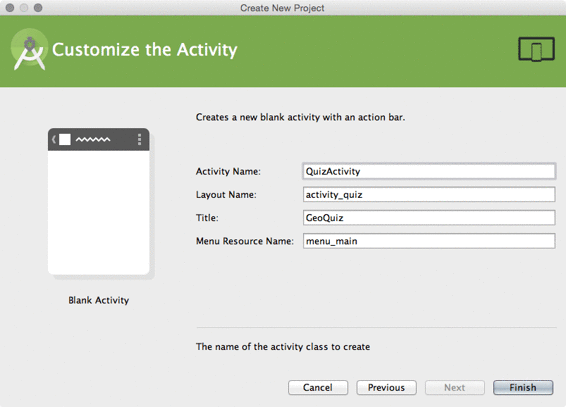Focus the Title field containing GeoQuiz

pyautogui.click(x=429, y=218)
